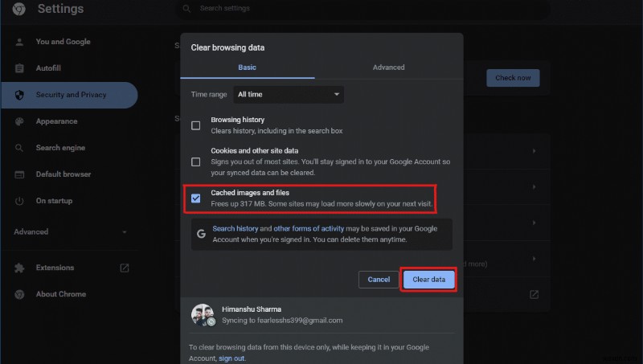This screenshot has height=364, width=643.
Task: Click the Extensions puzzle piece icon
Action: tap(19, 268)
